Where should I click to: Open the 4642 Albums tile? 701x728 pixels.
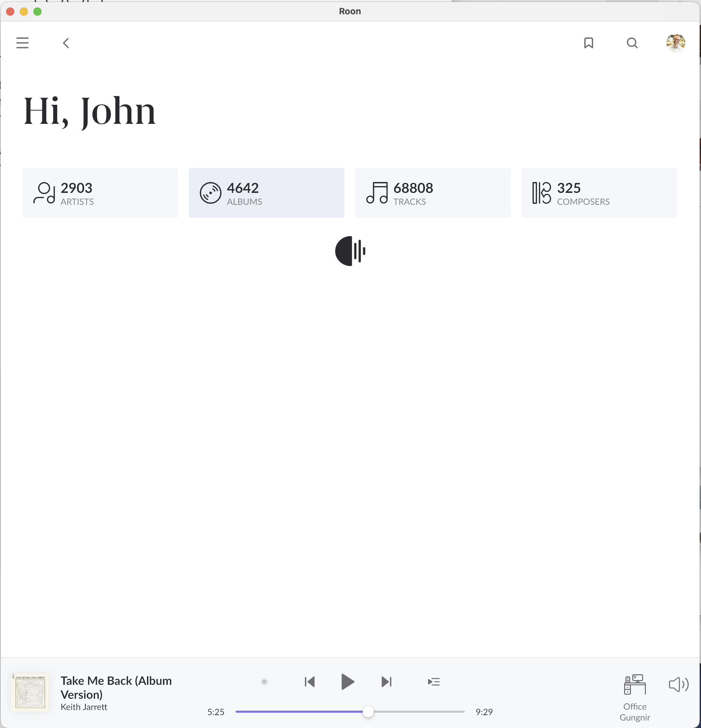266,193
